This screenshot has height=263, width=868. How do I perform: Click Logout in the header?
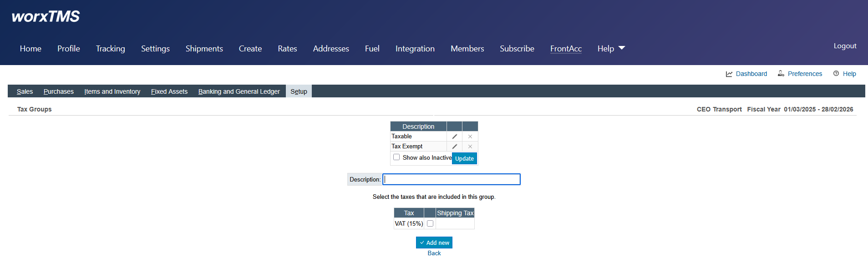click(845, 46)
